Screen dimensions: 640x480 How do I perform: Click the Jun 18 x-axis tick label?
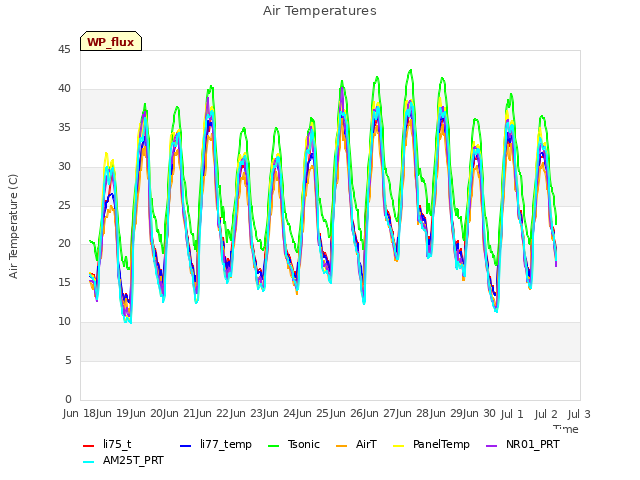click(x=78, y=414)
